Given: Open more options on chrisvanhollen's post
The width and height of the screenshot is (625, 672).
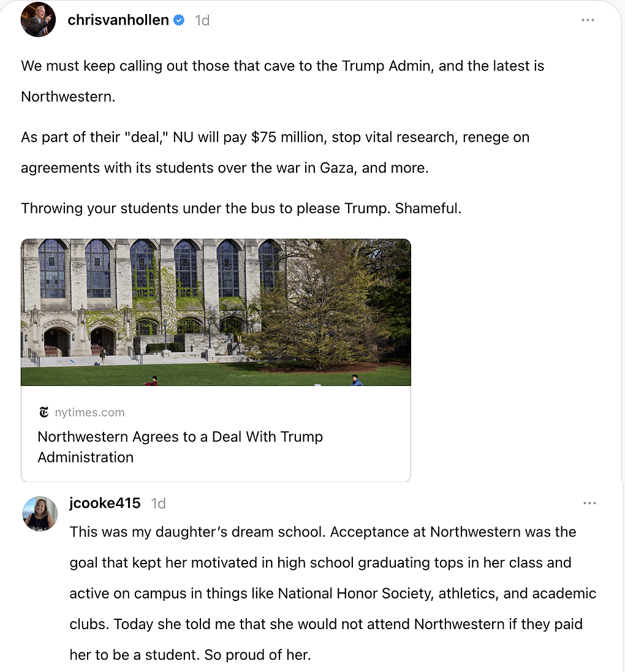Looking at the screenshot, I should click(x=588, y=20).
